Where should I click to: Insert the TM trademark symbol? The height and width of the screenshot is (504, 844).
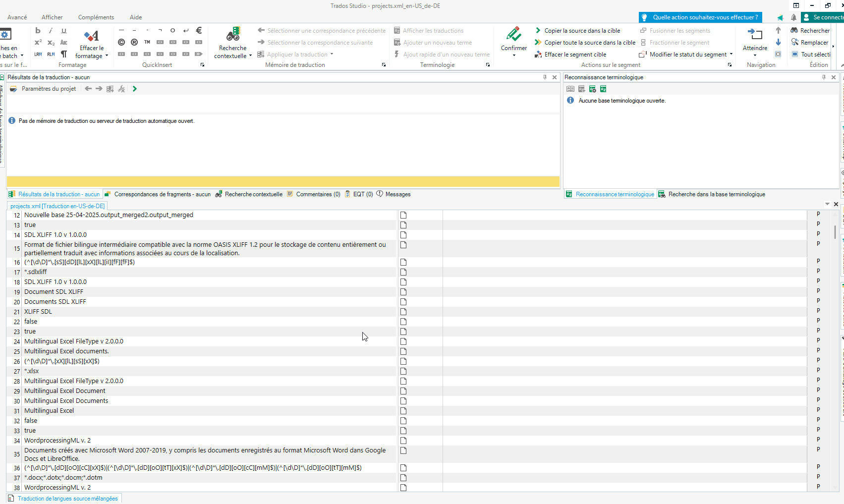pos(147,42)
